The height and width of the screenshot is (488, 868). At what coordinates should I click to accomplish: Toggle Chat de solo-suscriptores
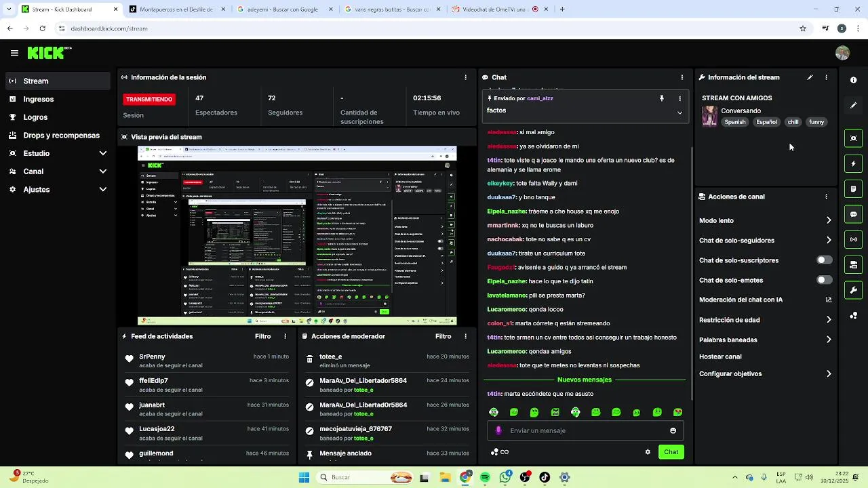click(x=824, y=260)
